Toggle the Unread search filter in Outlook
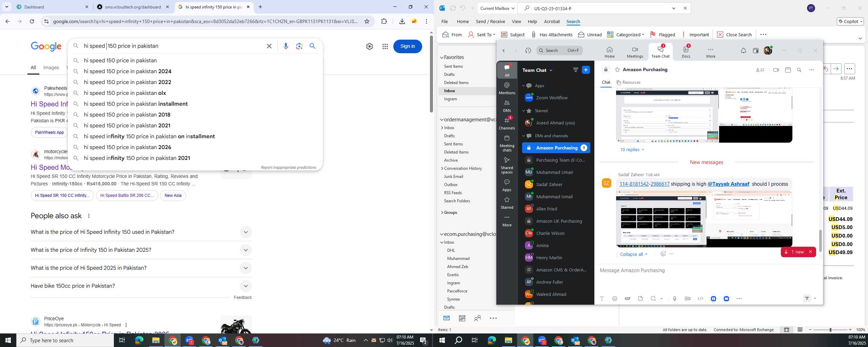 tap(590, 35)
